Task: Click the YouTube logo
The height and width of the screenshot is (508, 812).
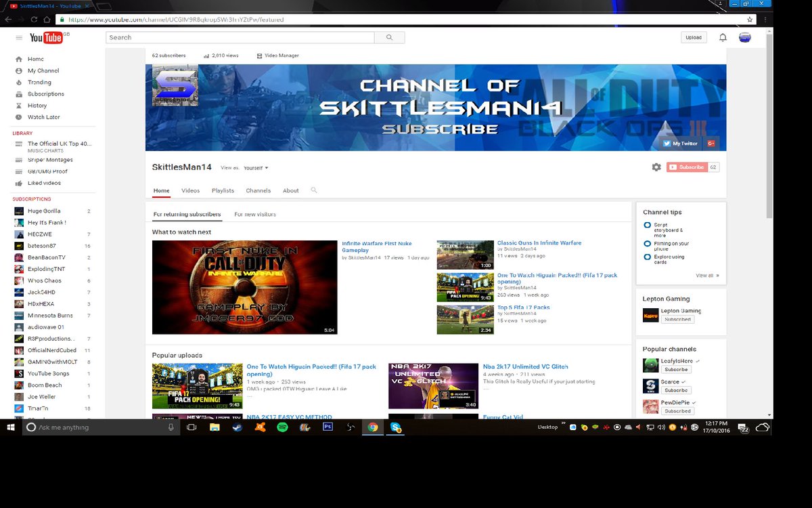Action: (46, 38)
